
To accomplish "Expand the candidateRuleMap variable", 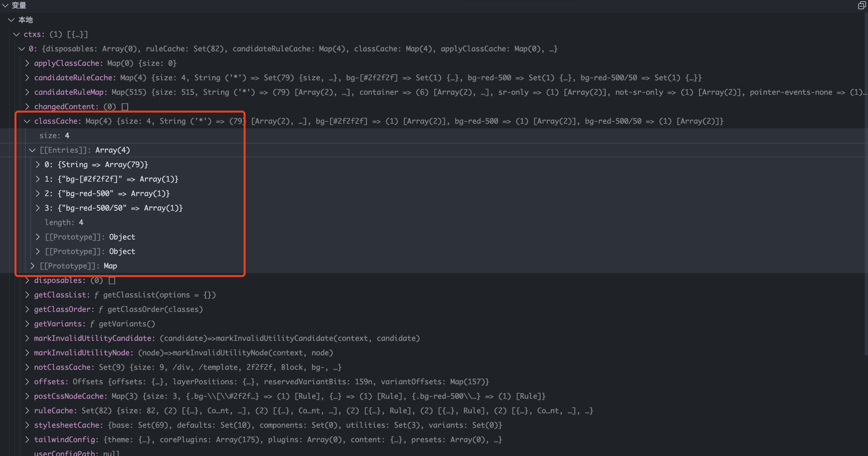I will pos(27,92).
